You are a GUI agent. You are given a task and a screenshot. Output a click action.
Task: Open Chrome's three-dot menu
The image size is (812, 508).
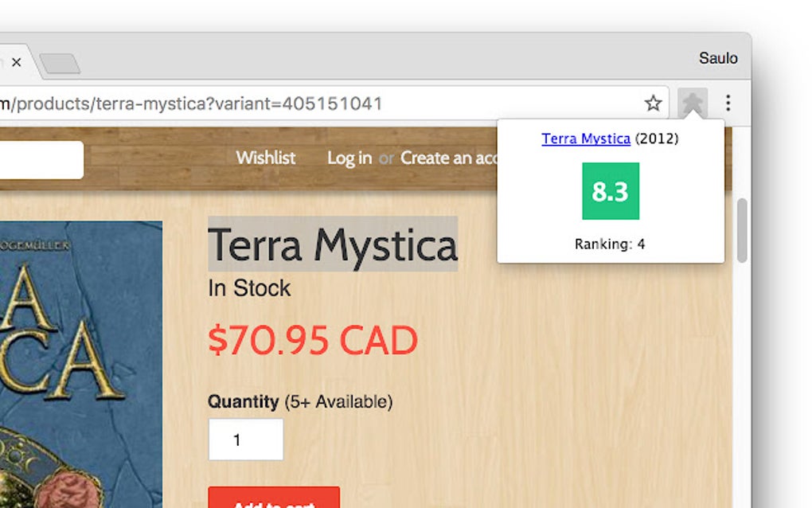coord(728,103)
